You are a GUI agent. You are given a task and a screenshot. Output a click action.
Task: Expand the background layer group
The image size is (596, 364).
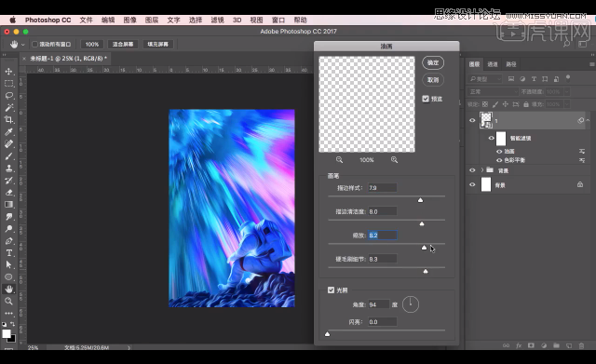[482, 169]
